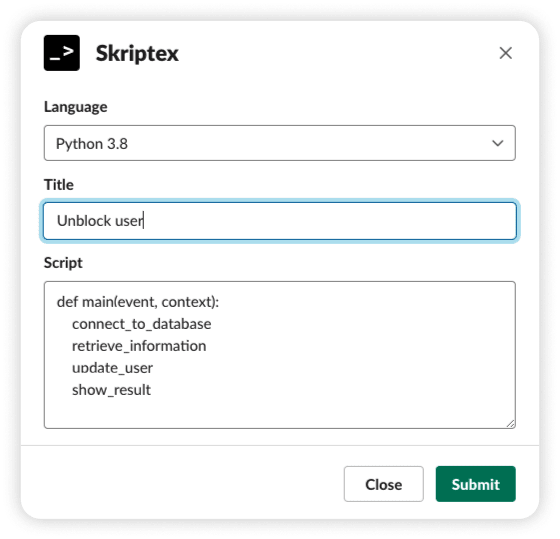Click the 'connect_to_database' script line

(141, 324)
